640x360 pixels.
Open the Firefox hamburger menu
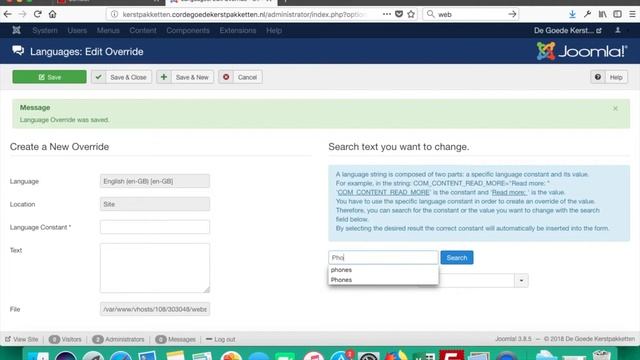click(632, 14)
